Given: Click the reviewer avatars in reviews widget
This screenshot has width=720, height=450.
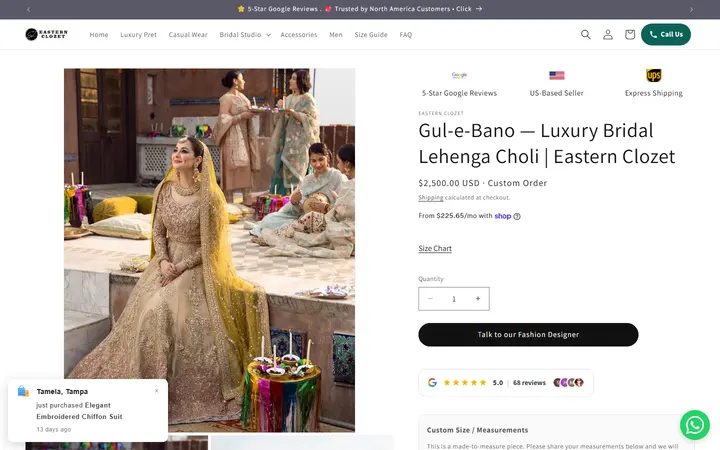Looking at the screenshot, I should [x=568, y=382].
